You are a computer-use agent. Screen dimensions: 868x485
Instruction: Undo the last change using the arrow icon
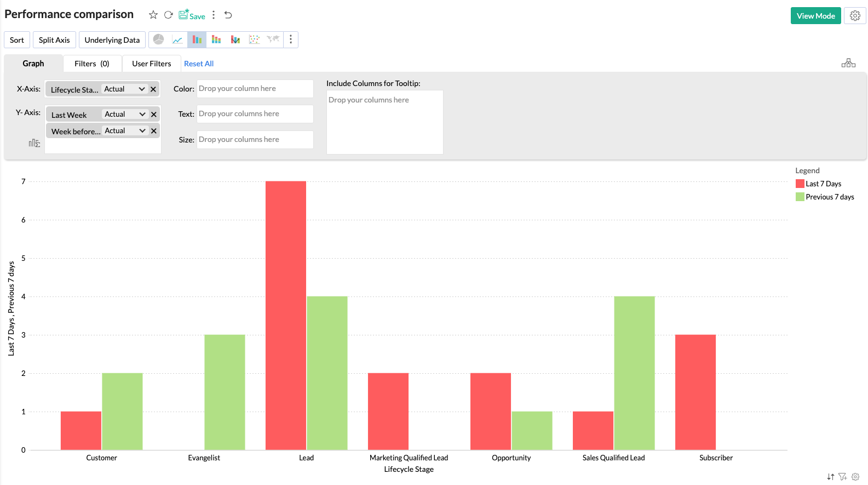(x=228, y=15)
